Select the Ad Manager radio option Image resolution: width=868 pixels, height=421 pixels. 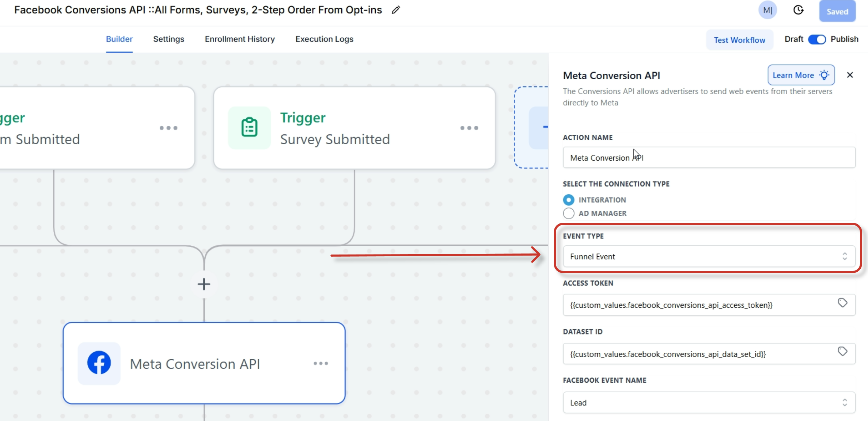click(569, 213)
